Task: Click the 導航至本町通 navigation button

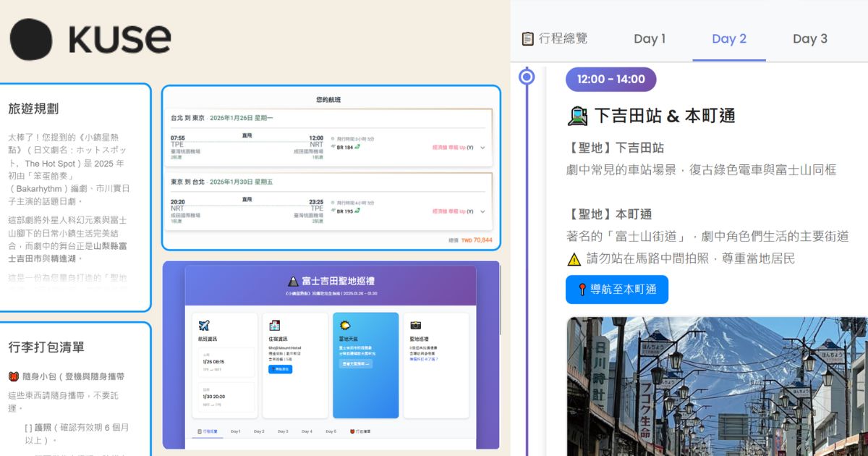Action: 617,290
